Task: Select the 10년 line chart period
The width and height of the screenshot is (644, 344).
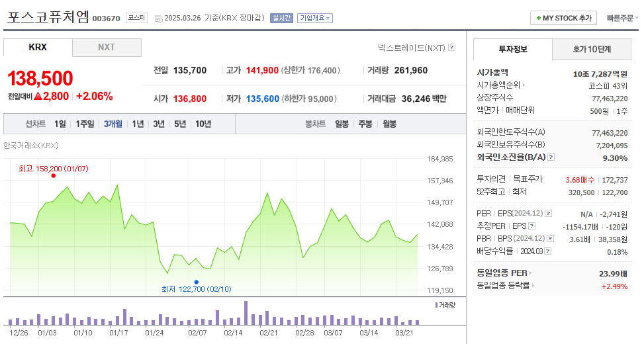Action: click(203, 124)
